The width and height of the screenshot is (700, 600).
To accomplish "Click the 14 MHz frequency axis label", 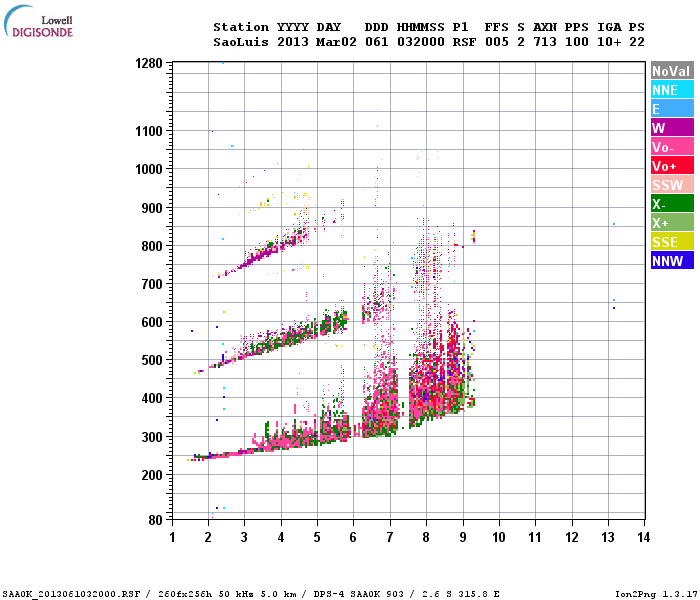I will (643, 537).
